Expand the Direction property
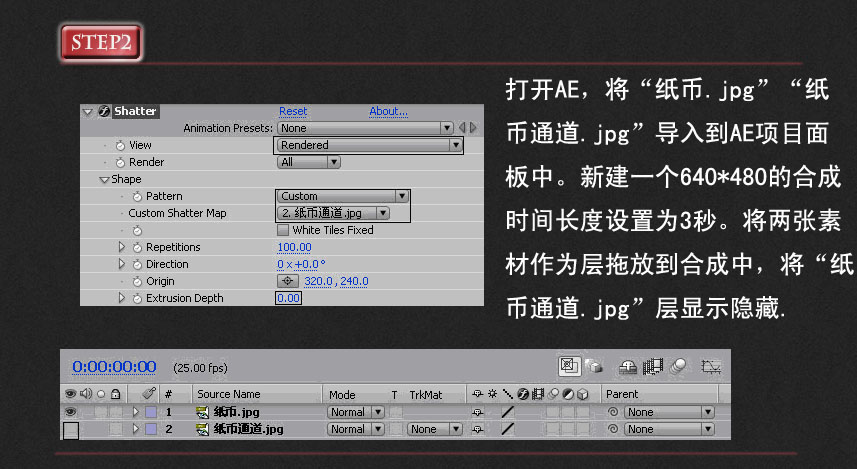Image resolution: width=857 pixels, height=469 pixels. point(122,264)
